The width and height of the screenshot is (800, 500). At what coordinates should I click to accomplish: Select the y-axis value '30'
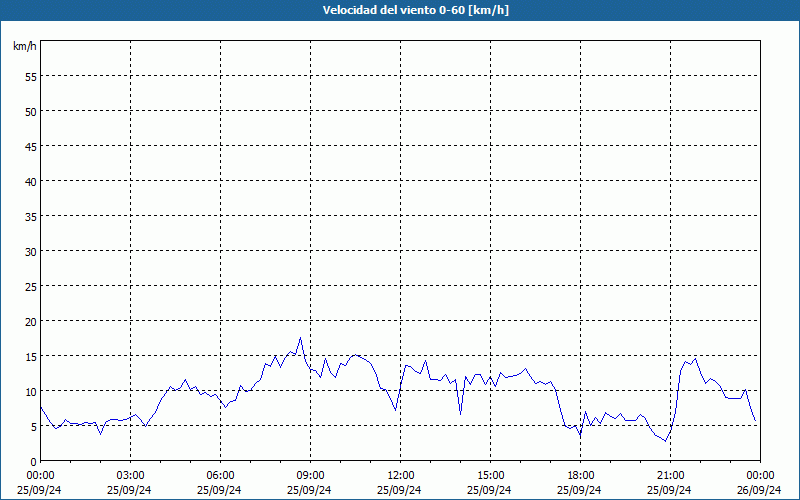point(31,252)
